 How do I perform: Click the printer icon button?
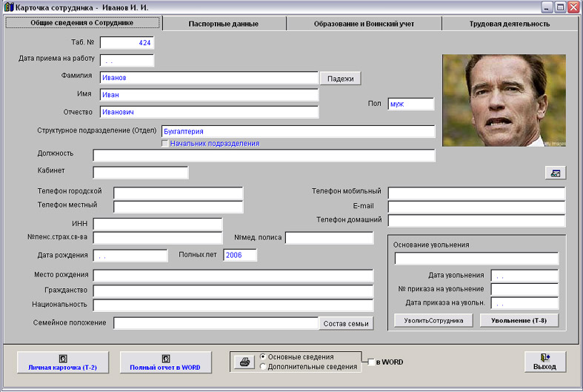[x=243, y=362]
